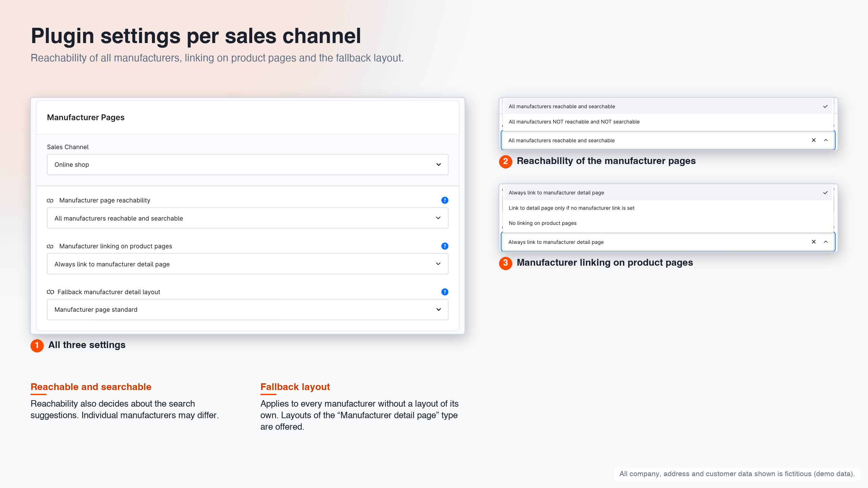Click the reachability select input field on the right panel
This screenshot has width=868, height=488.
(x=668, y=140)
